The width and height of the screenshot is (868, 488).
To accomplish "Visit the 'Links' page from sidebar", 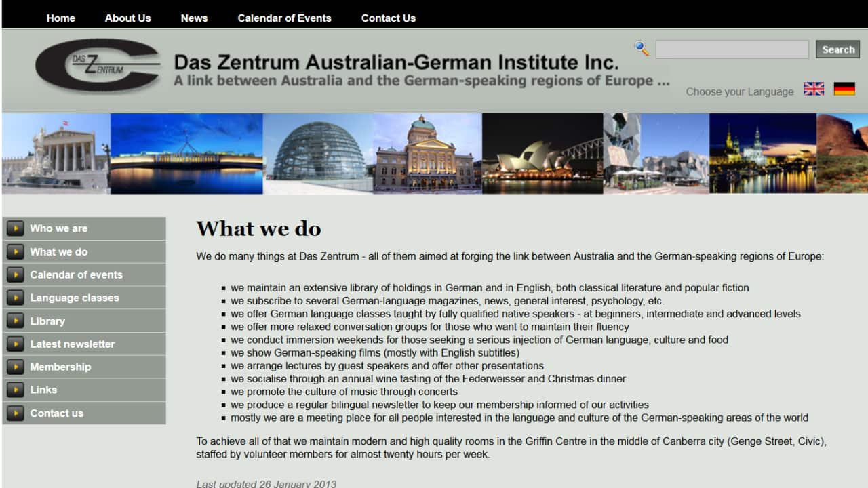I will pos(42,390).
